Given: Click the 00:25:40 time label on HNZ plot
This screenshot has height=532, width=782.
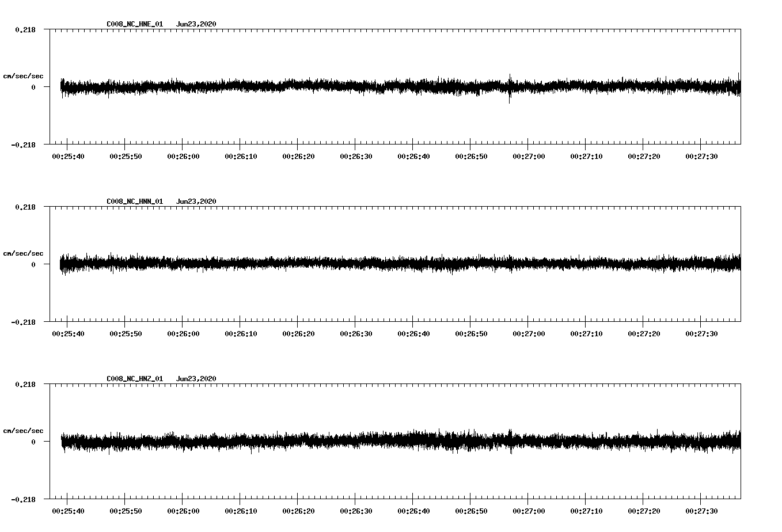Looking at the screenshot, I should click(x=68, y=511).
